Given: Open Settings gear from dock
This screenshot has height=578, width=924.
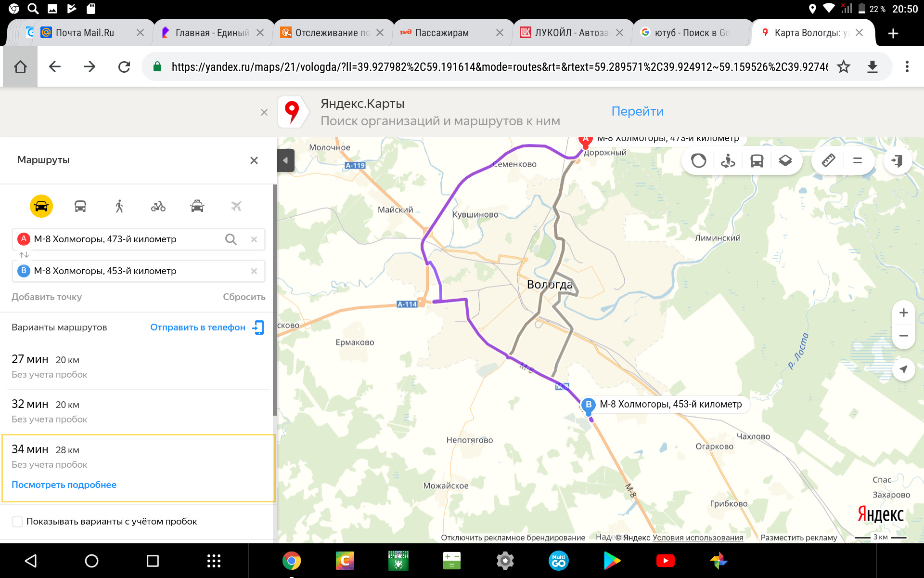Looking at the screenshot, I should 505,561.
